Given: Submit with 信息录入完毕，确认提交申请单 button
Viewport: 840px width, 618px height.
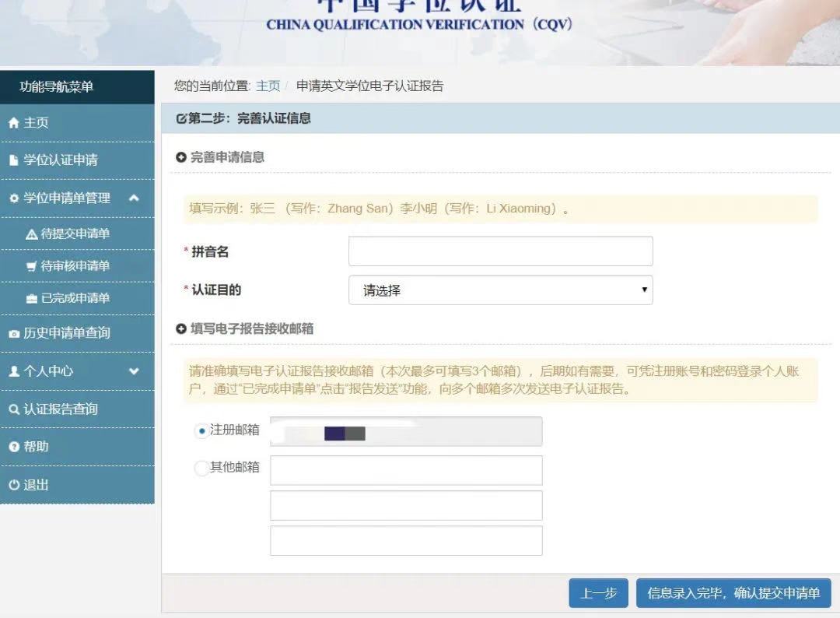Looking at the screenshot, I should (x=733, y=593).
